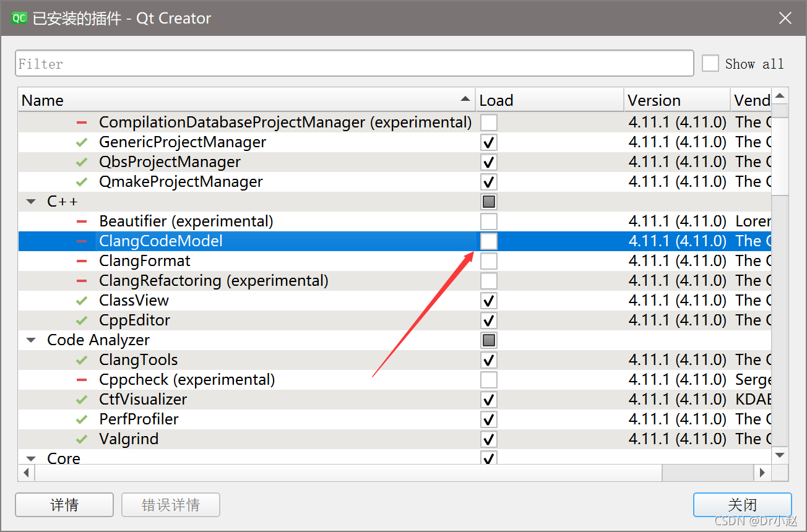Close the installed plugins dialog window
Viewport: 807px width, 532px height.
[785, 18]
